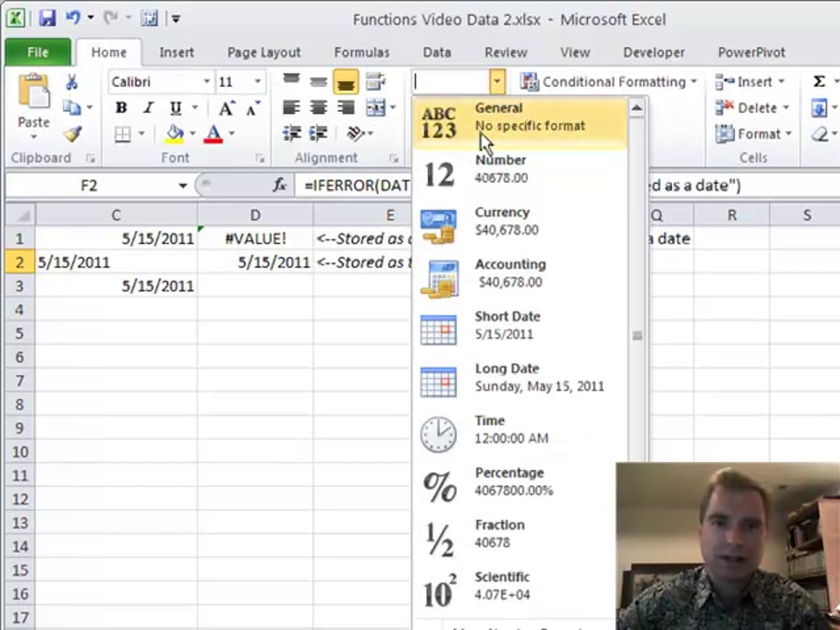Screen dimensions: 840x630
Task: Switch to the Formulas tab
Action: pyautogui.click(x=361, y=52)
